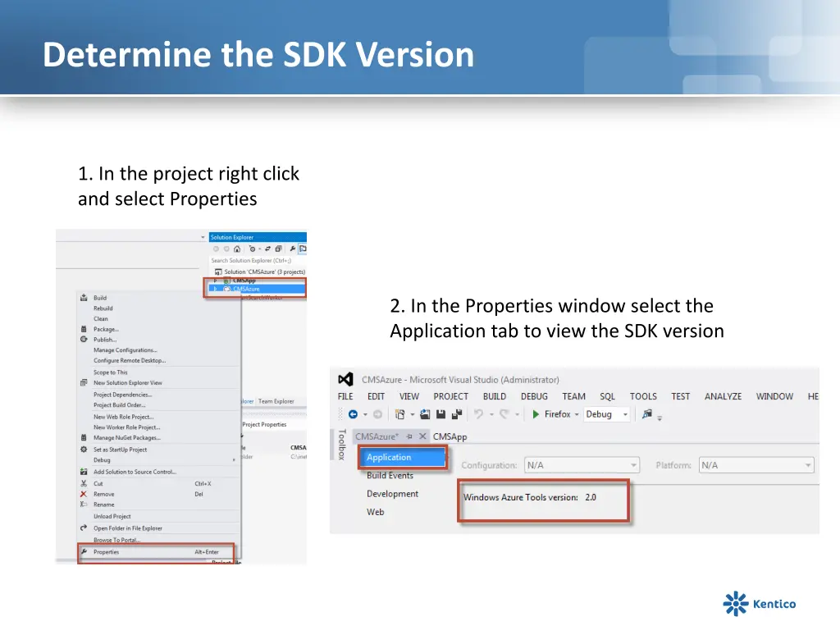Viewport: 840px width, 630px height.
Task: Open the Navigate Backward history dropdown arrow
Action: [365, 414]
